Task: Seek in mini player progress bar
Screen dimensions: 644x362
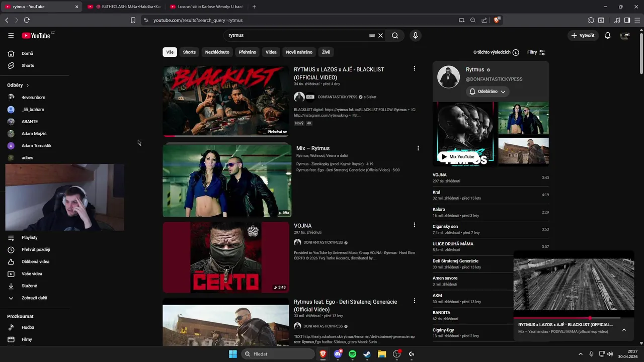Action: (574, 318)
